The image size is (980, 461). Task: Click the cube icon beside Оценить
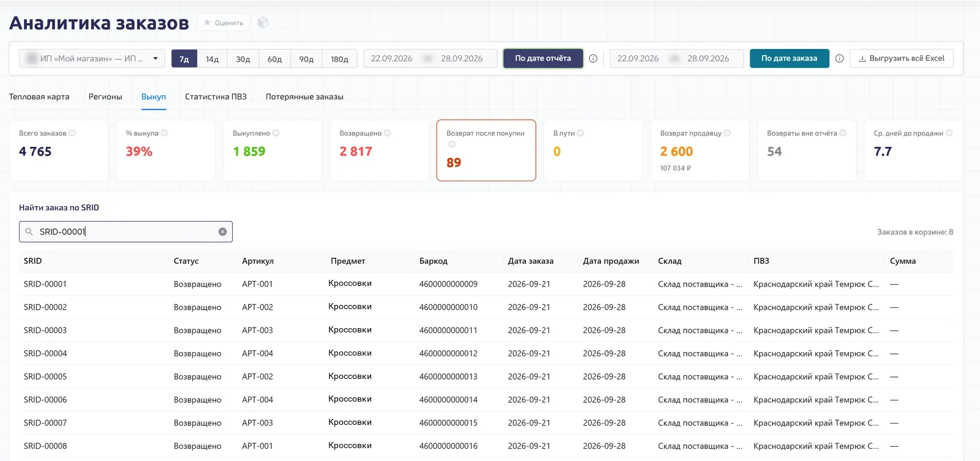coord(263,23)
